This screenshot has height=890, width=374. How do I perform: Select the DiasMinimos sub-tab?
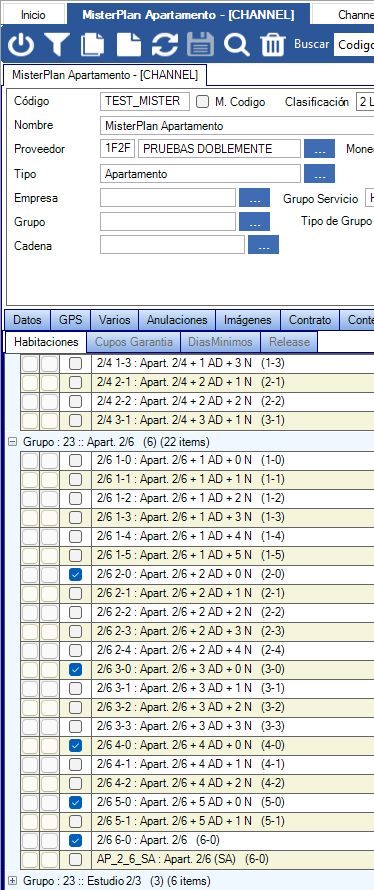220,342
